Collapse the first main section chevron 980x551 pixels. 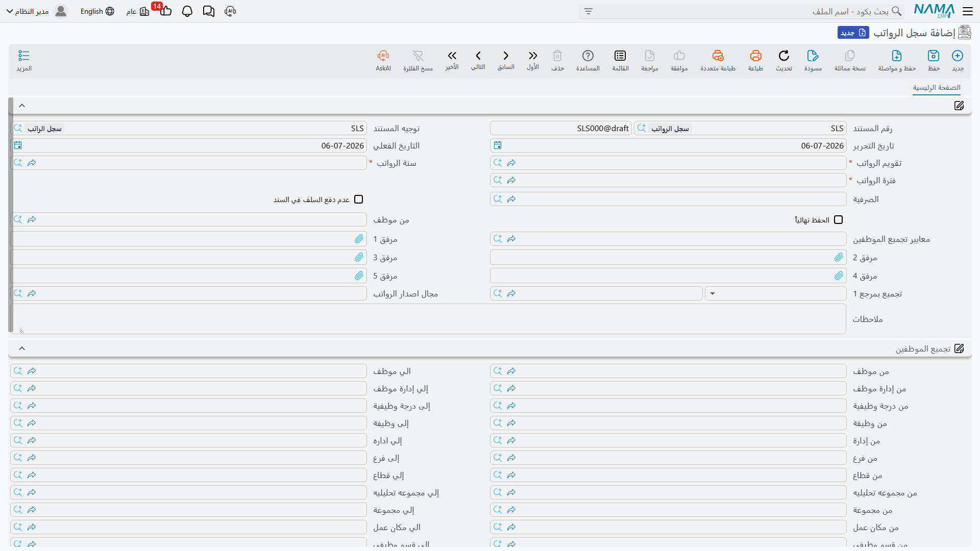point(22,106)
